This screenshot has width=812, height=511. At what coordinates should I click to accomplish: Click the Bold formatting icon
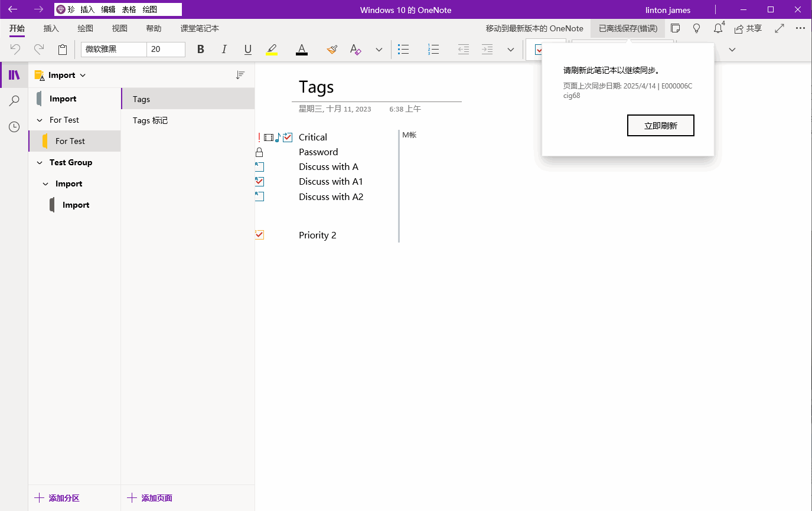tap(201, 50)
